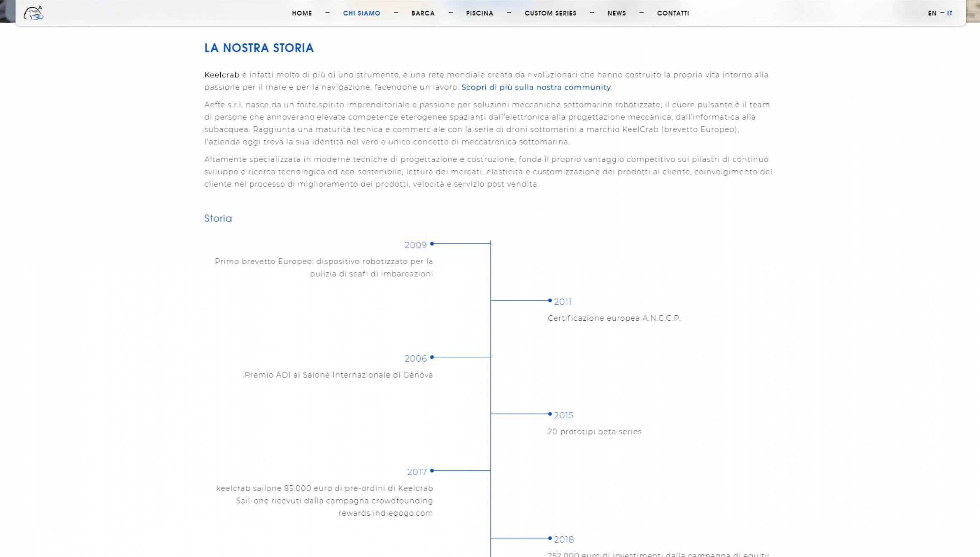Switch language to EN
The width and height of the screenshot is (980, 557).
click(x=932, y=13)
